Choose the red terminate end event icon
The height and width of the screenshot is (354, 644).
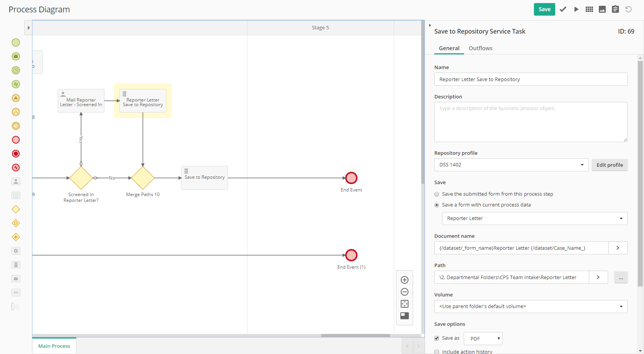16,154
